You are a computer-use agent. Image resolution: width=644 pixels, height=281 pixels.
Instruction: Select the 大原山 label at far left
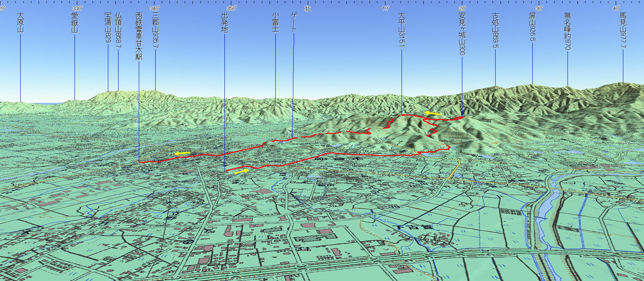coord(21,22)
